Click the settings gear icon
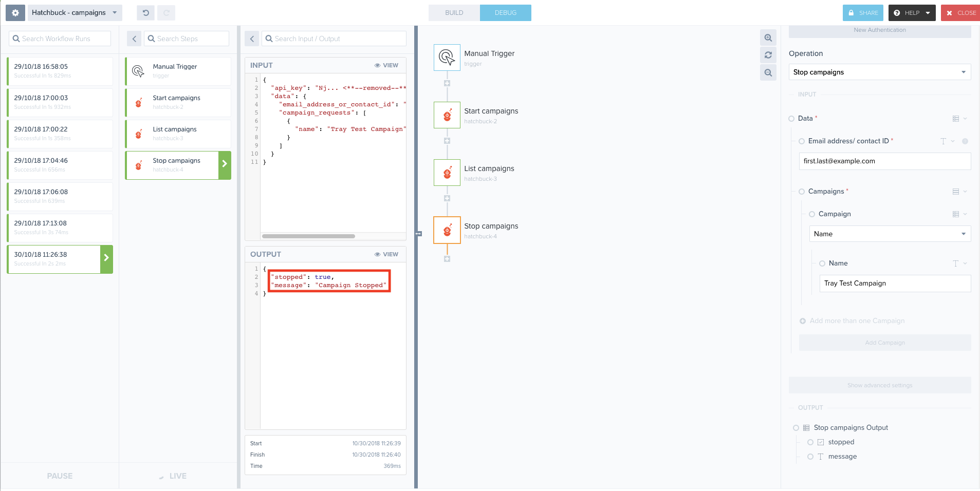 [x=15, y=13]
